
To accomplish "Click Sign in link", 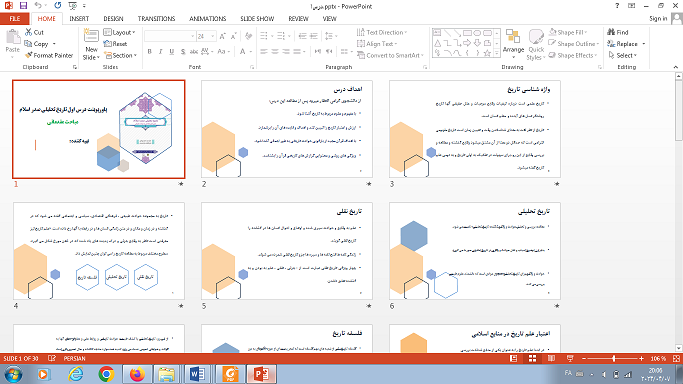I will (x=658, y=19).
